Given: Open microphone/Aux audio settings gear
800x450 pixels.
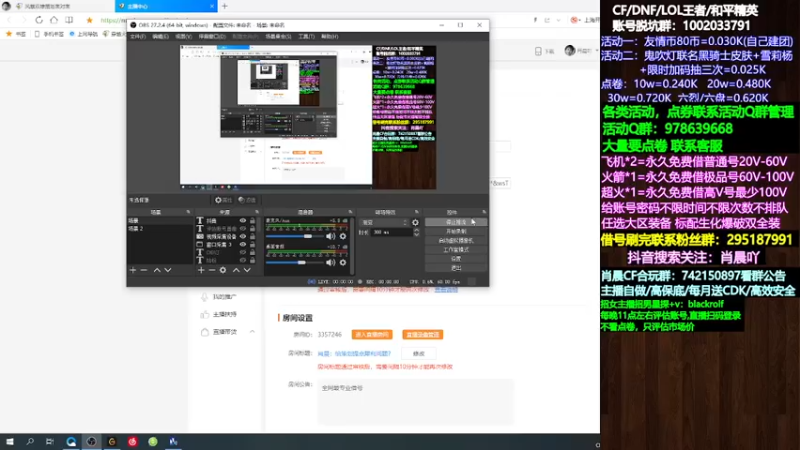Looking at the screenshot, I should click(x=343, y=236).
